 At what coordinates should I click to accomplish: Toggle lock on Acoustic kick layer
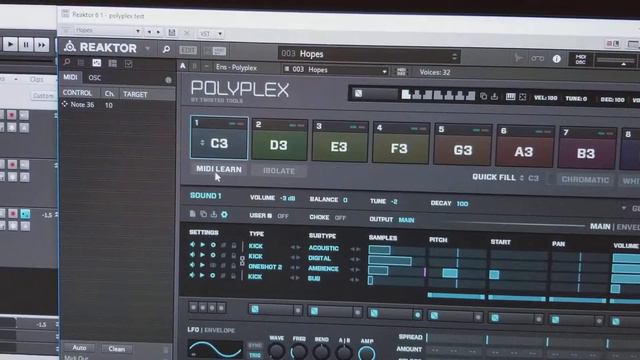tap(234, 245)
